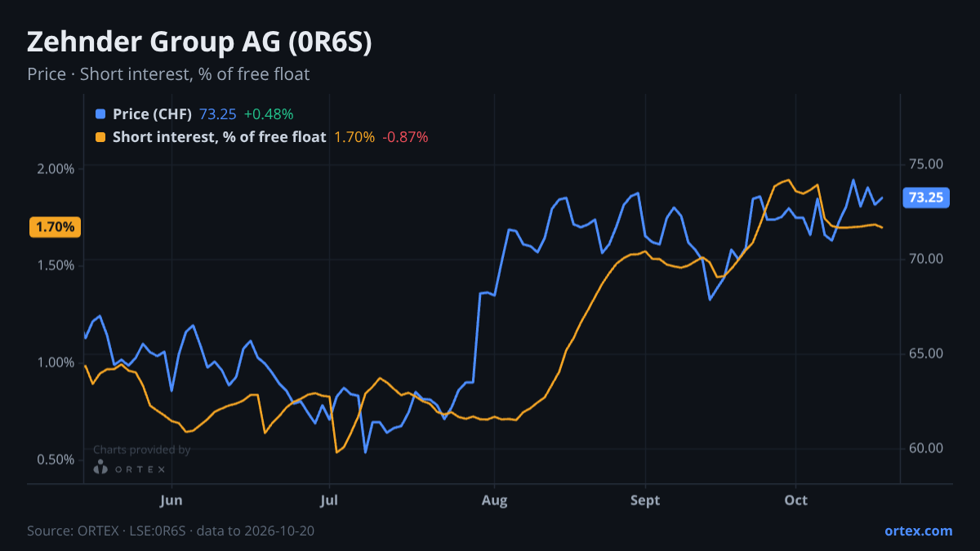980x551 pixels.
Task: Click the 60.00 right axis label
Action: [926, 448]
